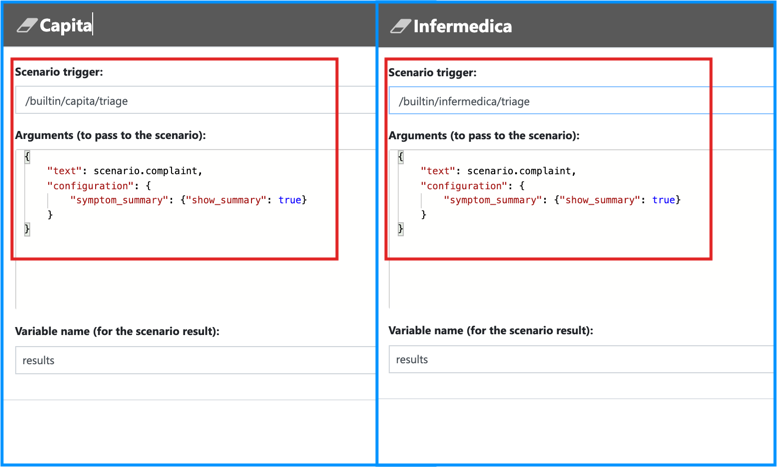Click Capita "Scenario trigger:" label

pos(59,72)
